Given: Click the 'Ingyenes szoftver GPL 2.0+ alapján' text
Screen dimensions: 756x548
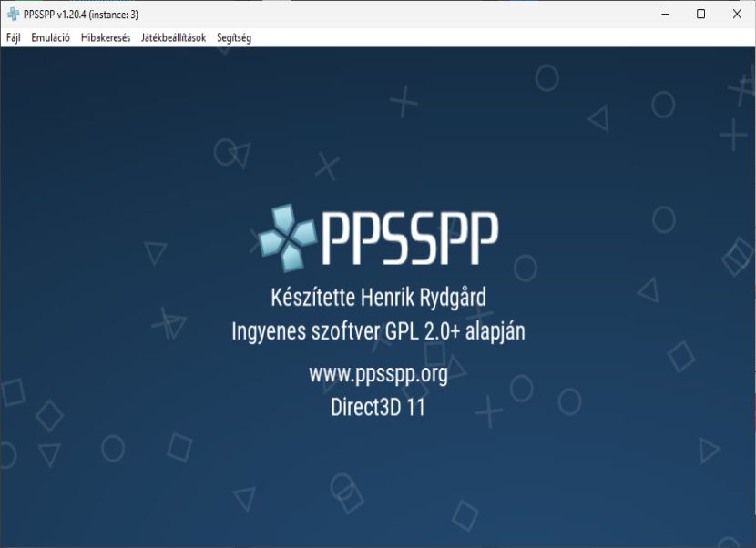Looking at the screenshot, I should point(379,331).
